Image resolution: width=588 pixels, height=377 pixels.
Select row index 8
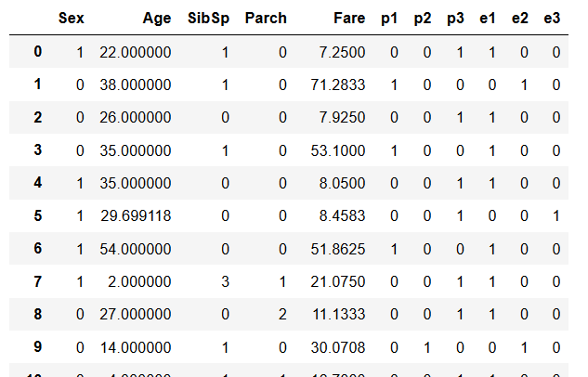point(37,314)
